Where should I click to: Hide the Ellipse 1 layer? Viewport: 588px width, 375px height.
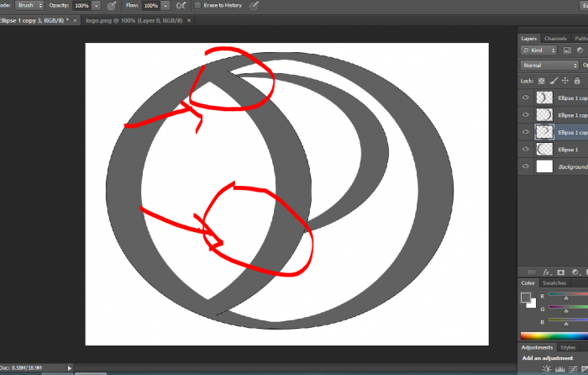tap(526, 150)
